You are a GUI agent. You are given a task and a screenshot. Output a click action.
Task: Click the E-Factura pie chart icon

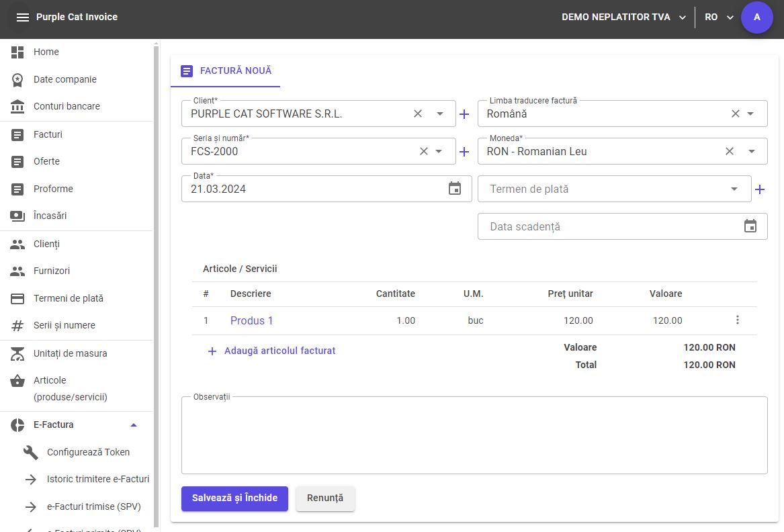tap(17, 425)
